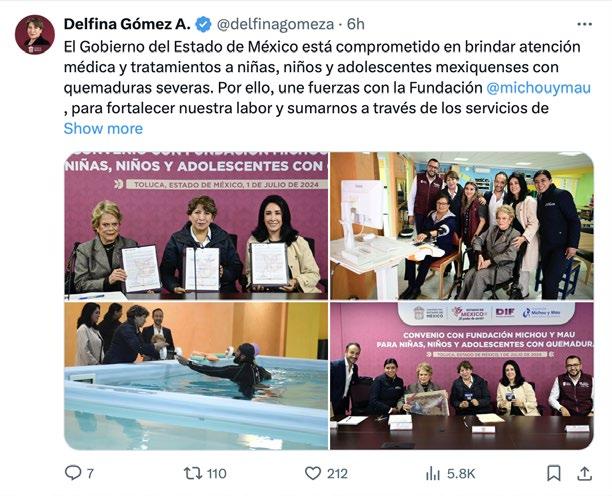
Task: Click the blue verified badge
Action: (x=203, y=24)
